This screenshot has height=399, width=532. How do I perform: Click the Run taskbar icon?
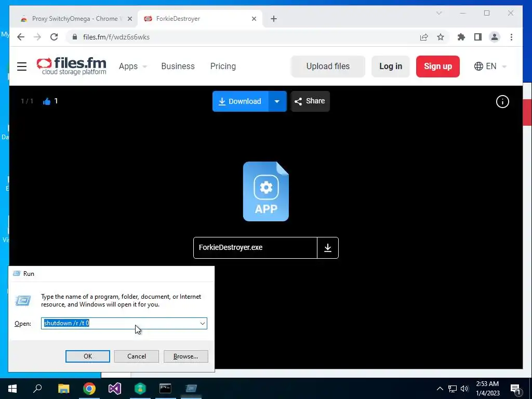pyautogui.click(x=191, y=389)
